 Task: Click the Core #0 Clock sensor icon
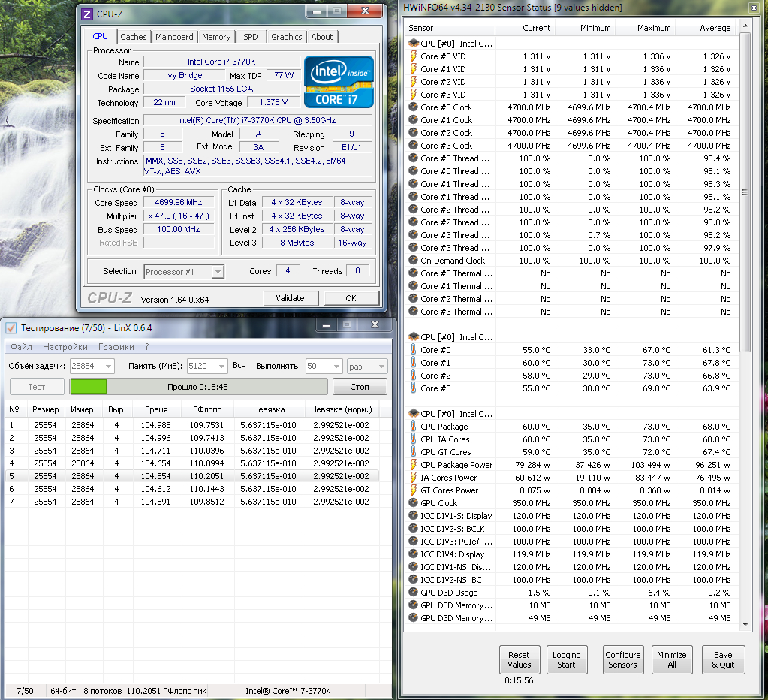click(x=414, y=107)
